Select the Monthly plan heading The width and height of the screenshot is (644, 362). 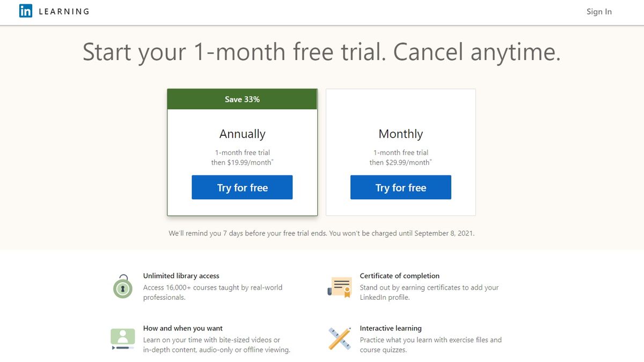pyautogui.click(x=401, y=134)
